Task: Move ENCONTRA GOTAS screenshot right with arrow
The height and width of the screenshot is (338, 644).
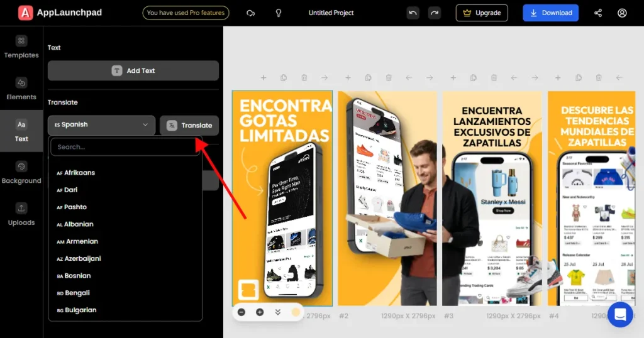Action: click(x=325, y=77)
